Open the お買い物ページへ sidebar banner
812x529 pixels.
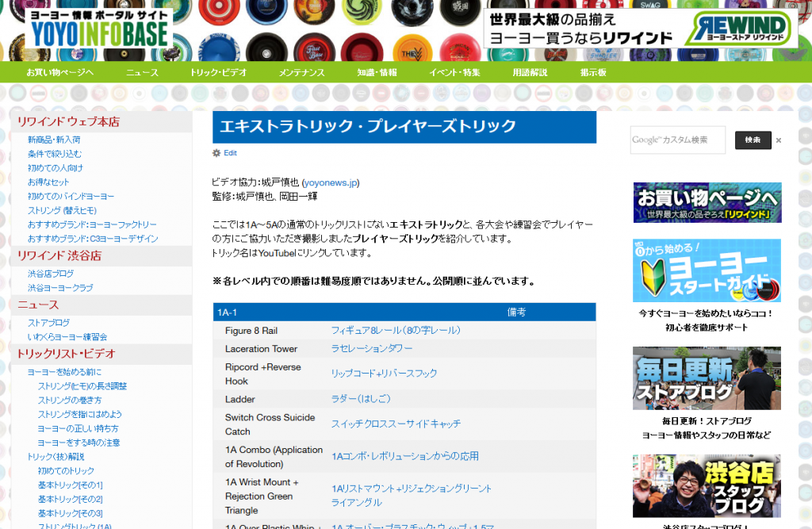coord(707,202)
